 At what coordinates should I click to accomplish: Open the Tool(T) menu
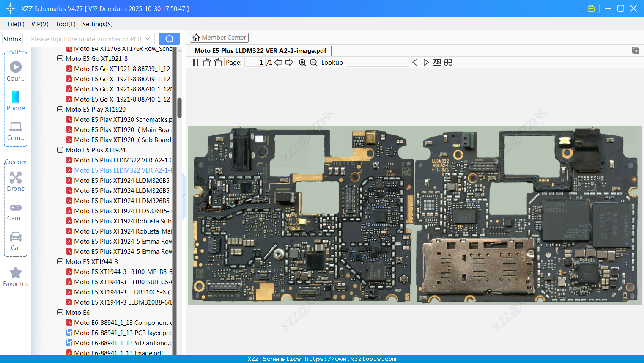click(x=65, y=24)
